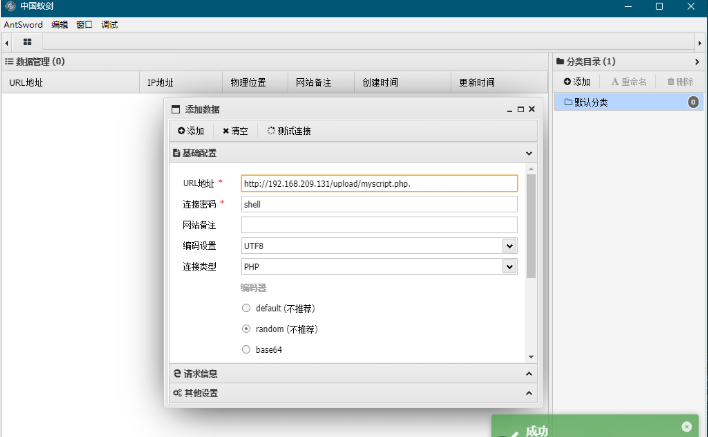The height and width of the screenshot is (437, 708).
Task: Click the URL地址 column header
Action: [x=70, y=83]
